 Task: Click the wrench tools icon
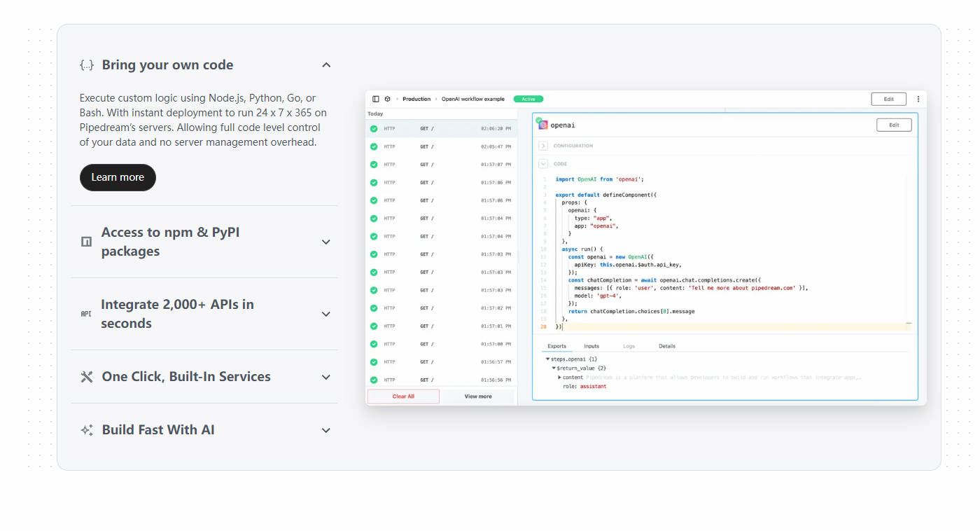pos(87,377)
